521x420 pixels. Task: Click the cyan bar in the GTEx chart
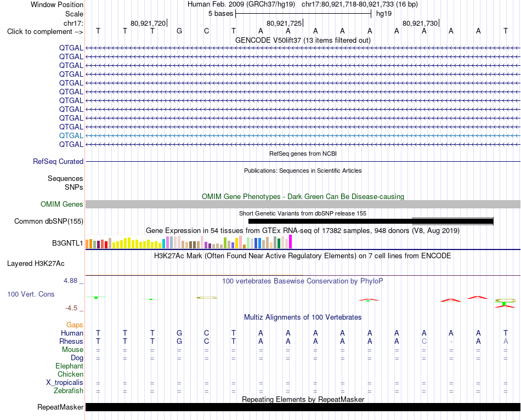pos(164,243)
